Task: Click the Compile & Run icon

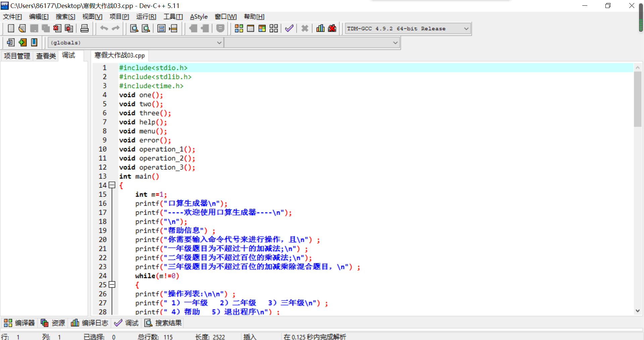Action: (262, 28)
